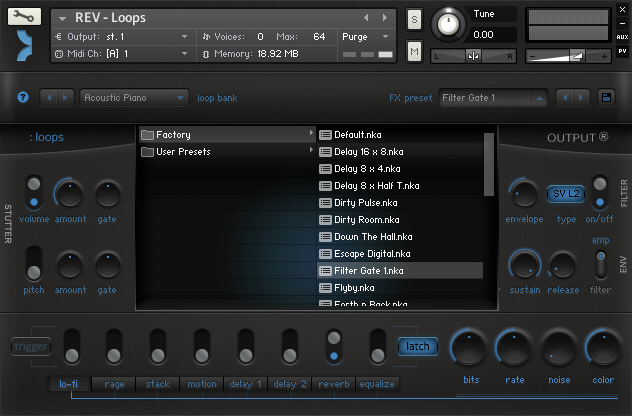The image size is (632, 416).
Task: Go to next FX preset arrow
Action: point(581,98)
